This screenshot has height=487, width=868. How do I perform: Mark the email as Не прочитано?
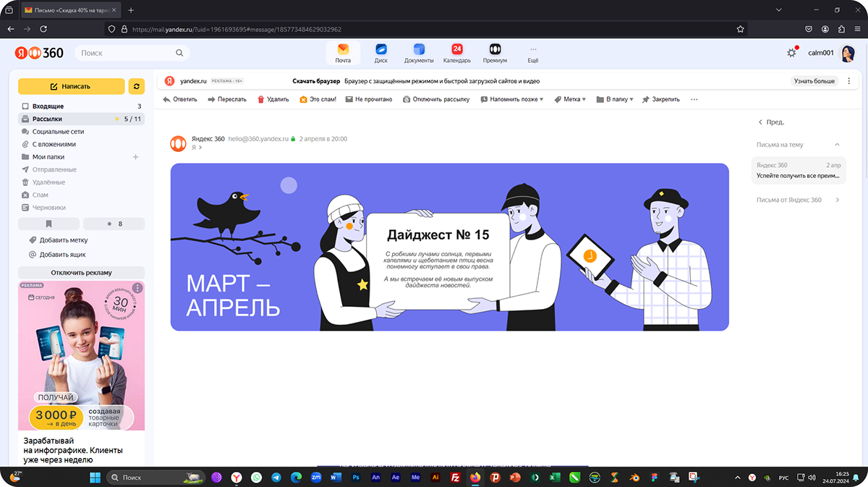(369, 99)
